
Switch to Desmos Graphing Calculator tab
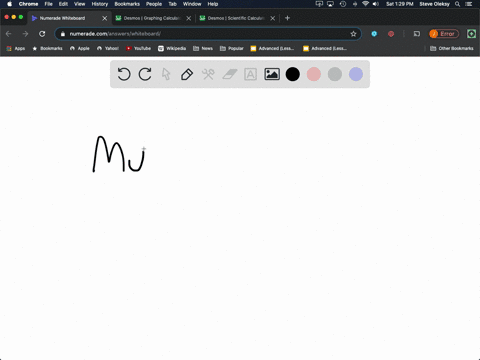point(152,18)
